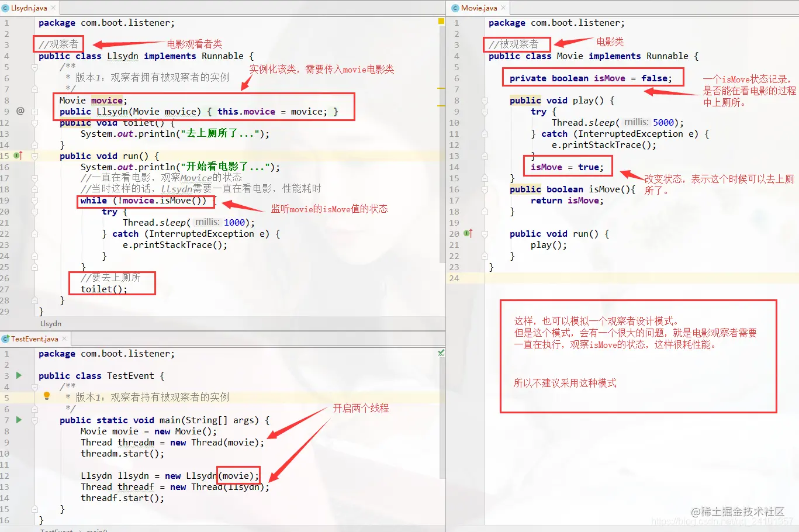Click 'while (!movice.isMove())' in Llsydn.java

pyautogui.click(x=144, y=201)
